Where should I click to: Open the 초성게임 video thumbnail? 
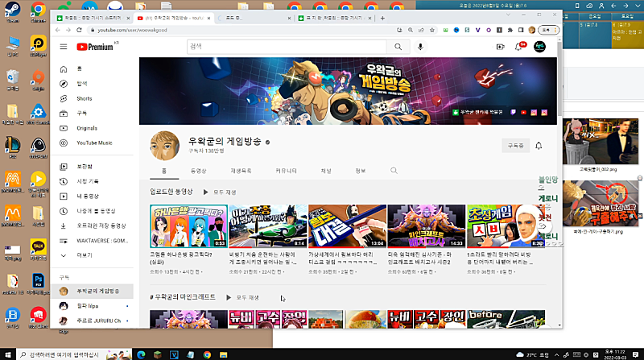coord(506,226)
